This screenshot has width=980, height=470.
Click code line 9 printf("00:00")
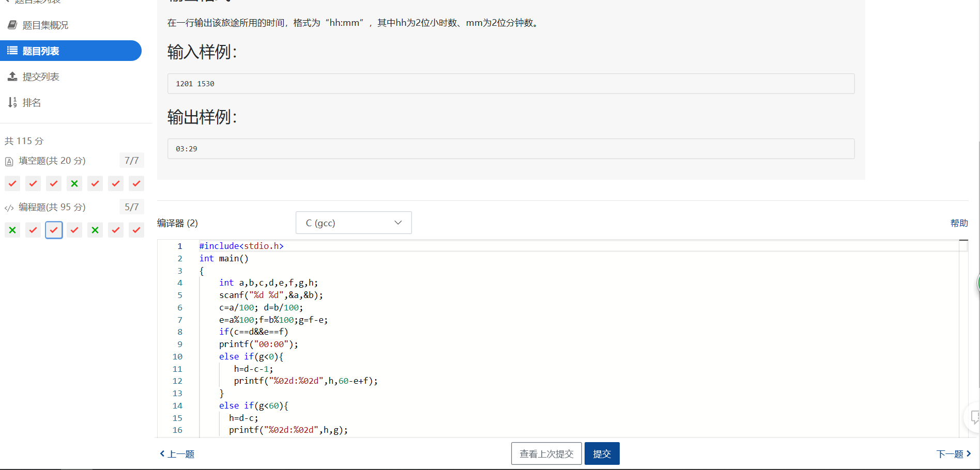coord(258,344)
